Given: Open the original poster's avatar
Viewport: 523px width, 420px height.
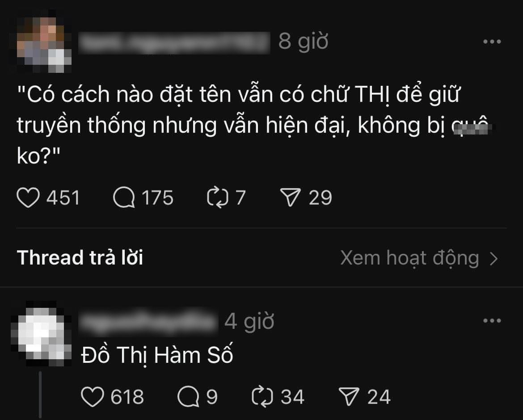Looking at the screenshot, I should (x=44, y=45).
